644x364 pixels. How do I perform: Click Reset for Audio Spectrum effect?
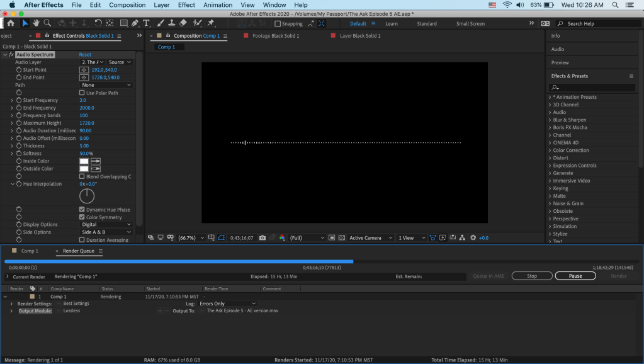tap(85, 55)
